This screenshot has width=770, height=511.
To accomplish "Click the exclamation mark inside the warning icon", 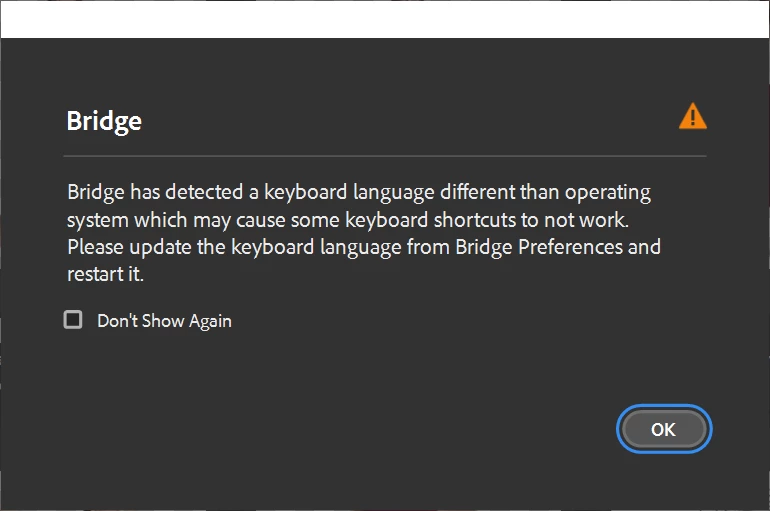I will coord(692,119).
